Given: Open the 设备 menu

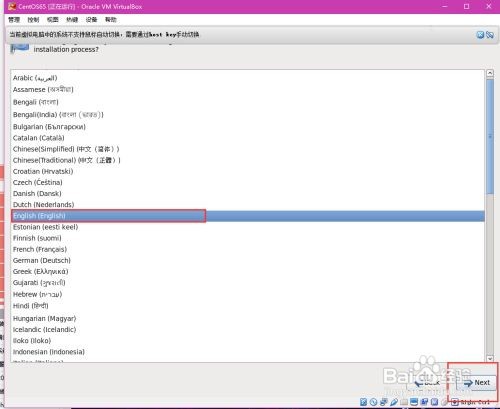Looking at the screenshot, I should pos(91,20).
